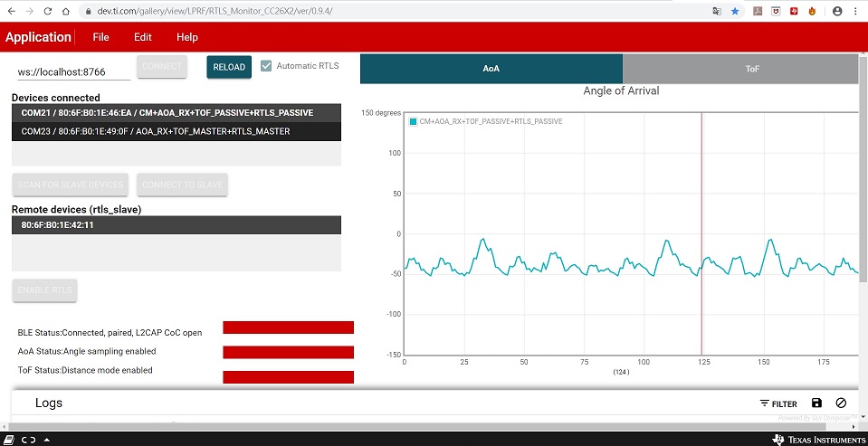The width and height of the screenshot is (868, 446).
Task: Click the chart legend label CM+AOA_RX+TOF_PASSIVE+RTLS_PASSIVE
Action: point(491,121)
